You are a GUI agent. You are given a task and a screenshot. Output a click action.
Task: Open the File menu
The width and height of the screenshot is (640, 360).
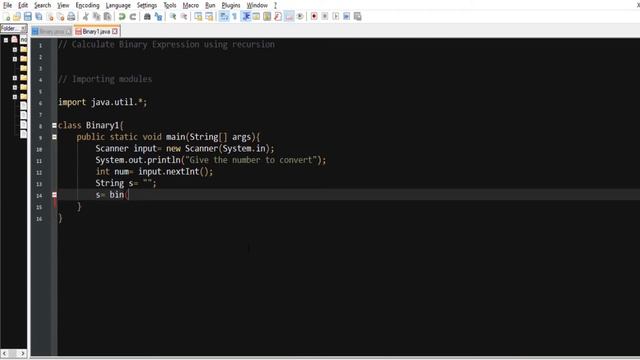(7, 5)
